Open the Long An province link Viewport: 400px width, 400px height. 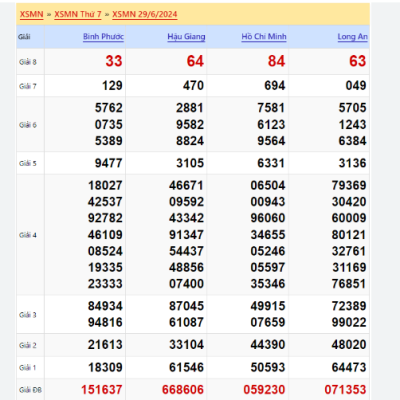[x=353, y=37]
